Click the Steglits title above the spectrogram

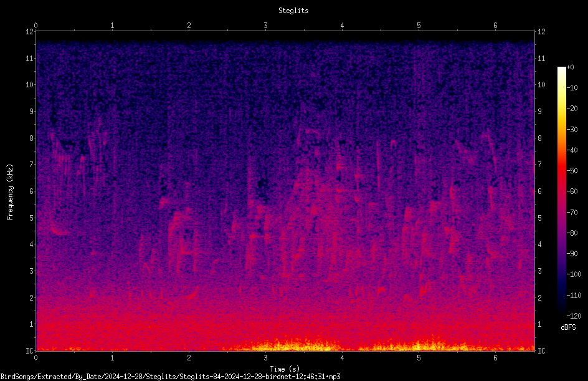point(293,11)
